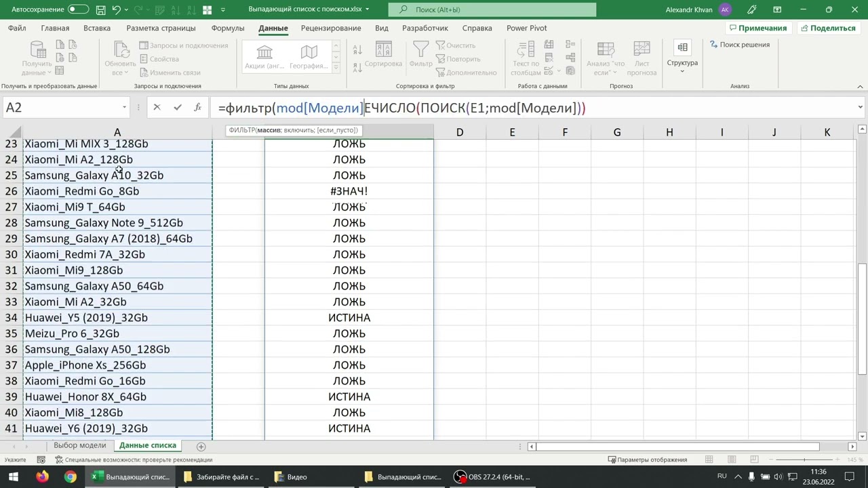Expand the data types gallery more arrow
This screenshot has height=488, width=868.
pyautogui.click(x=335, y=67)
